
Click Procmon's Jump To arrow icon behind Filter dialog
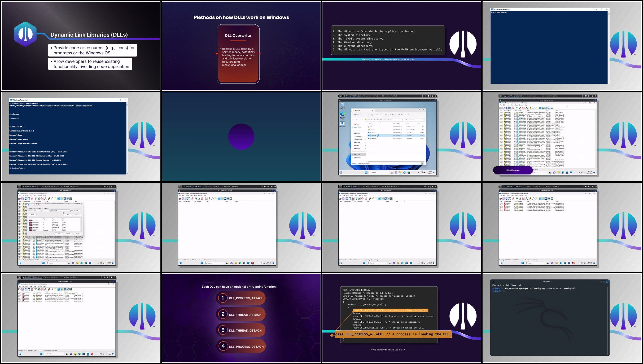pos(55,199)
